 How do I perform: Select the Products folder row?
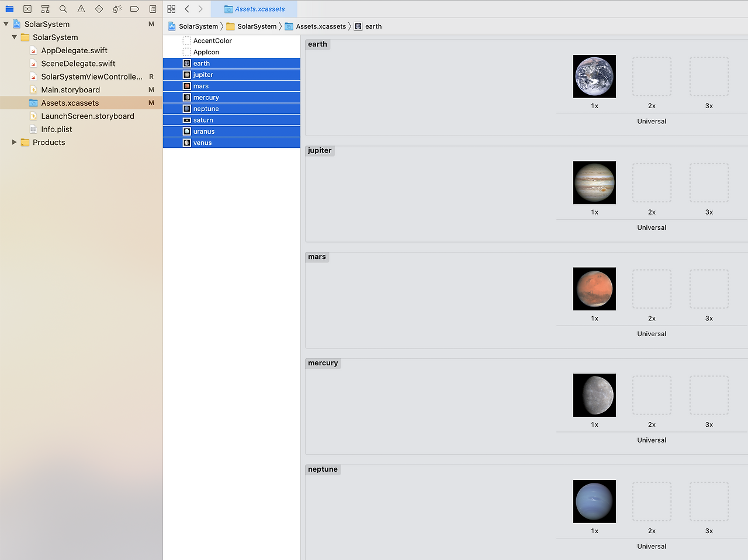pos(81,143)
